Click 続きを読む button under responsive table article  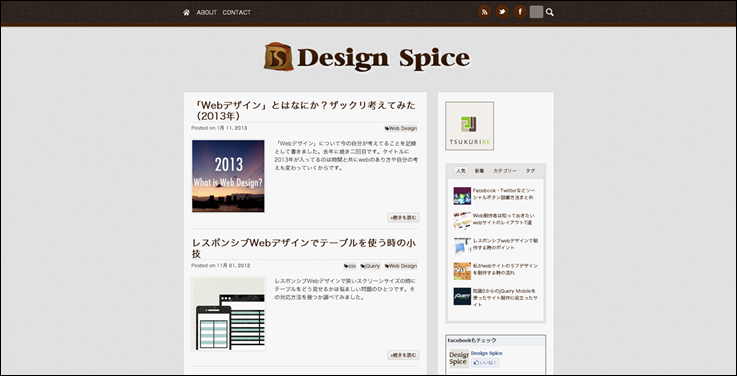[403, 355]
